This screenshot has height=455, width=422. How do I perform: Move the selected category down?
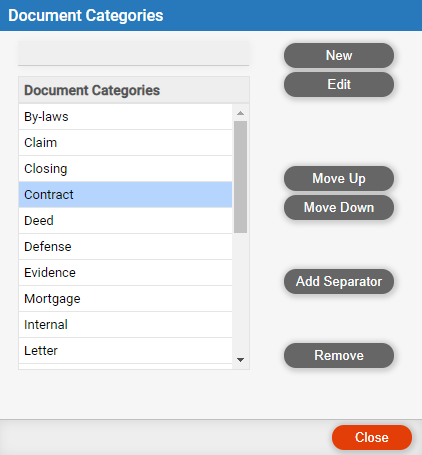point(339,207)
